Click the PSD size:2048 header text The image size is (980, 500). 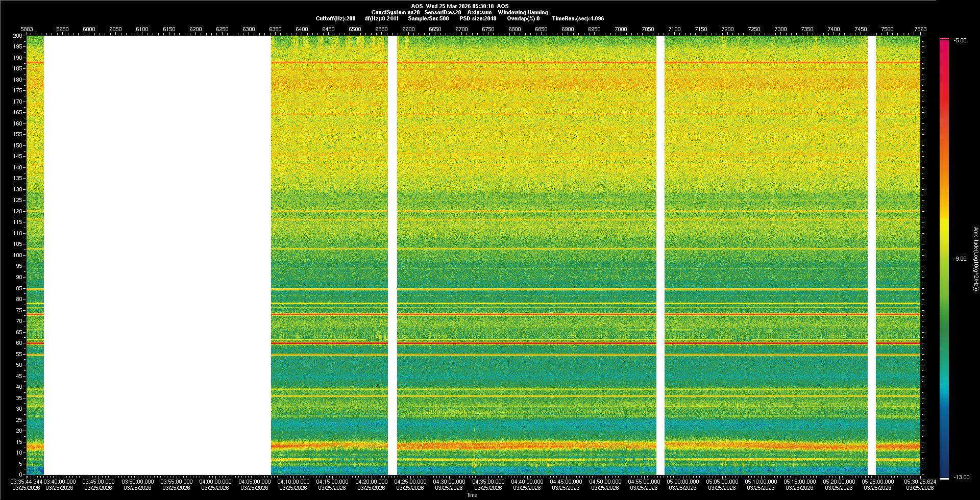pyautogui.click(x=478, y=18)
